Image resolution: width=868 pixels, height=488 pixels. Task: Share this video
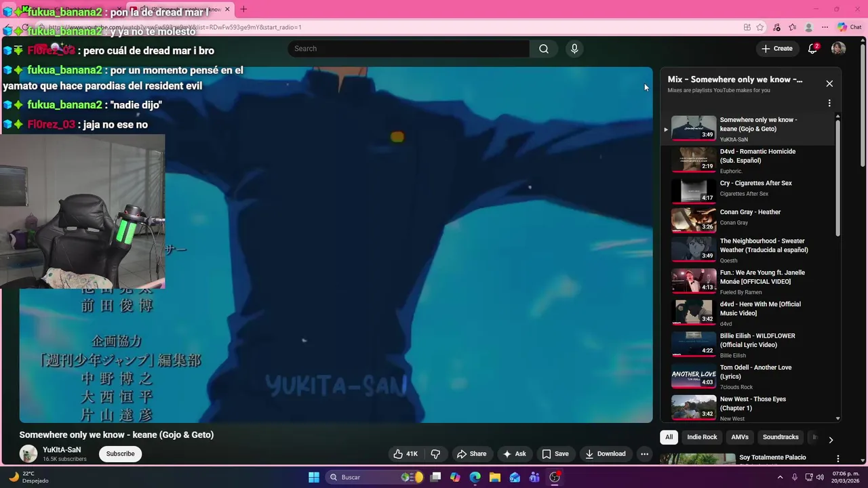[x=471, y=453]
